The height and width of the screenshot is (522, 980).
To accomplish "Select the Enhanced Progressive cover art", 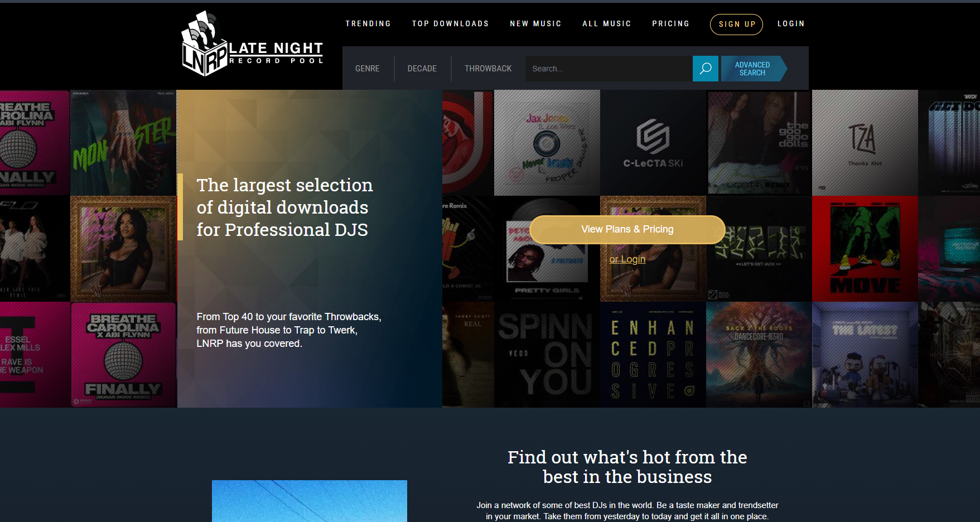I will coord(653,355).
